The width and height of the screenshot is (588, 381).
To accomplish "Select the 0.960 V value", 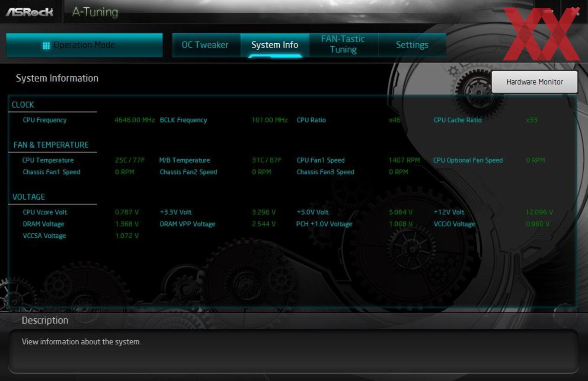I will 537,224.
